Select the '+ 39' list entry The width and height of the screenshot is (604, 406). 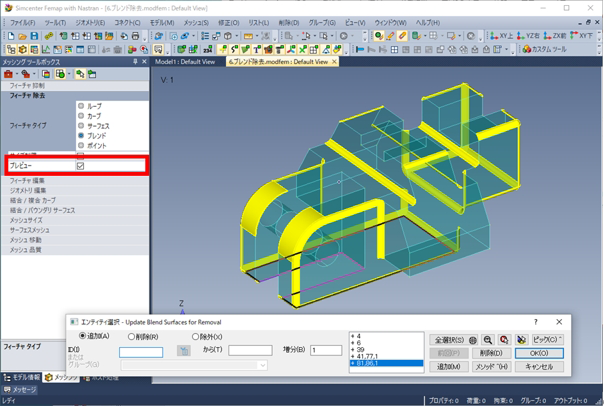pyautogui.click(x=386, y=349)
